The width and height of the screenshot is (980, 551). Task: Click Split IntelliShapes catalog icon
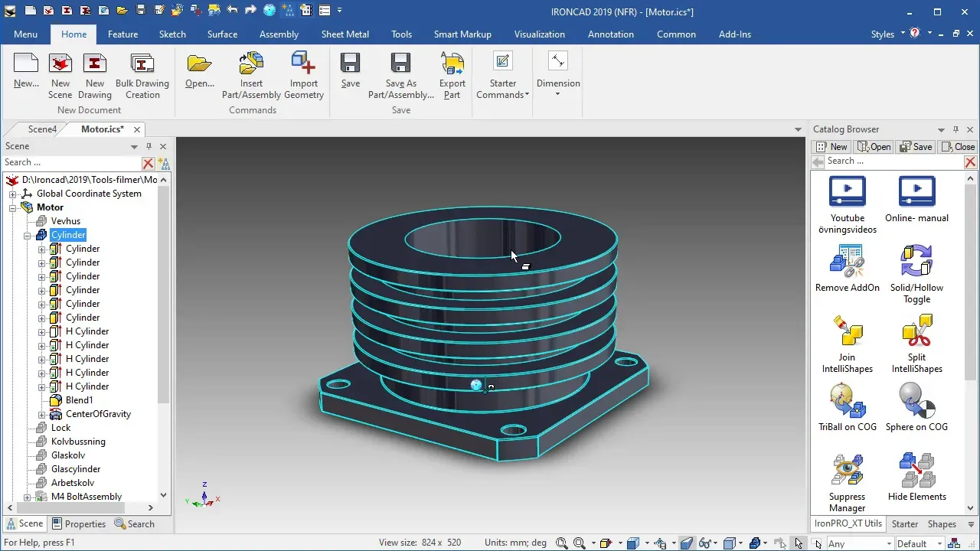(x=916, y=331)
